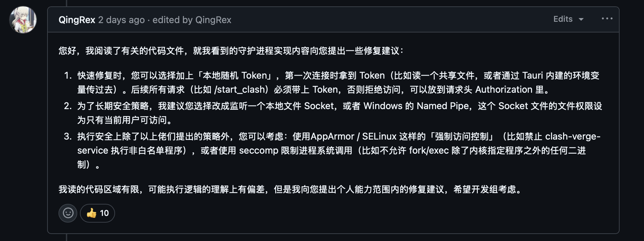Viewport: 644px width, 241px height.
Task: Click the word "seccomp" in item three
Action: point(258,151)
